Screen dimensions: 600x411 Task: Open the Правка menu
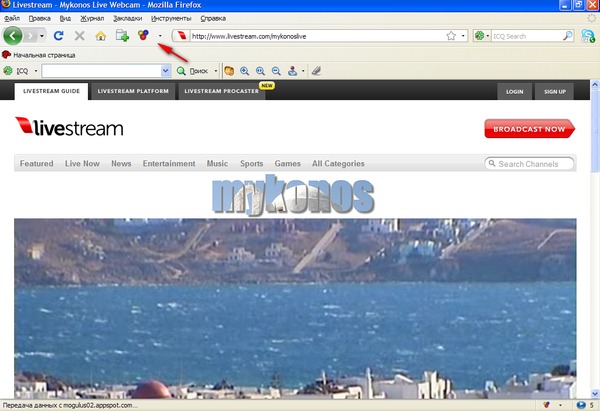click(x=39, y=18)
